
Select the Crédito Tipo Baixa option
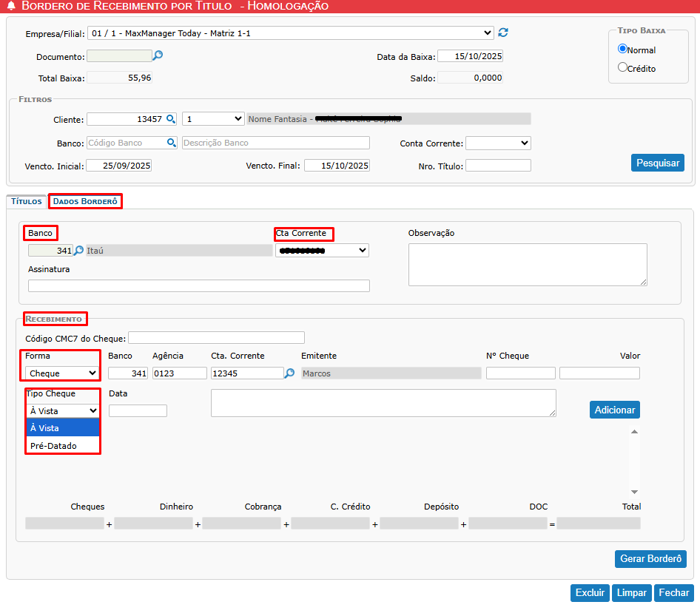click(x=622, y=67)
